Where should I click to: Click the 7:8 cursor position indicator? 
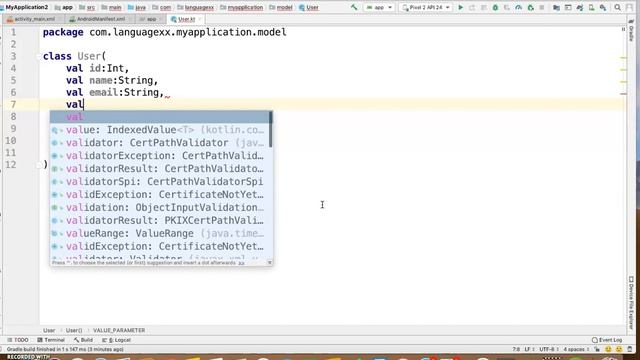coord(516,349)
